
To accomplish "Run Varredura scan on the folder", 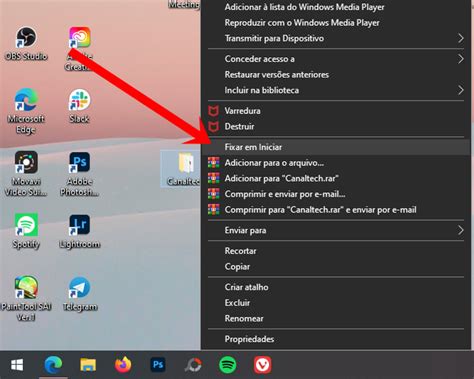I will pyautogui.click(x=336, y=111).
